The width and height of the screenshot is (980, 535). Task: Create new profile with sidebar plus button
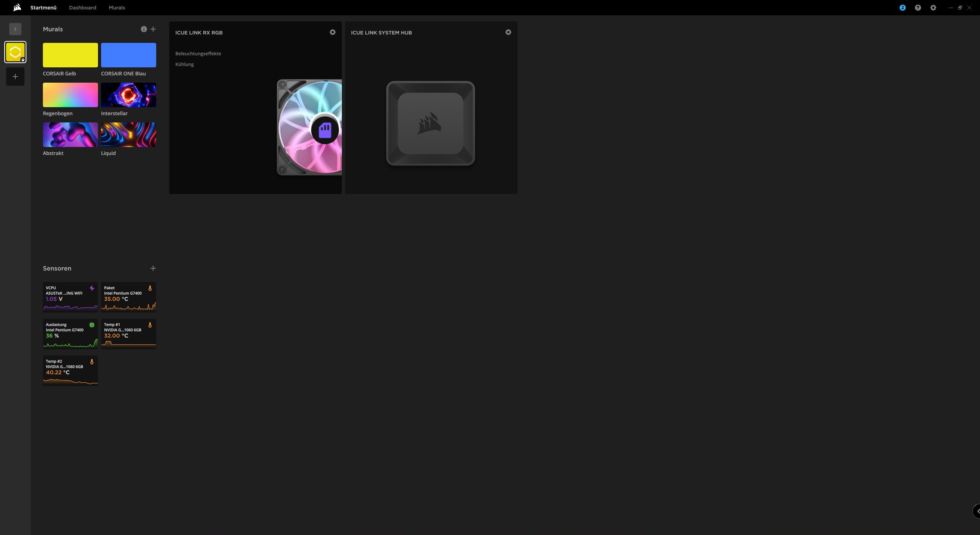point(15,77)
